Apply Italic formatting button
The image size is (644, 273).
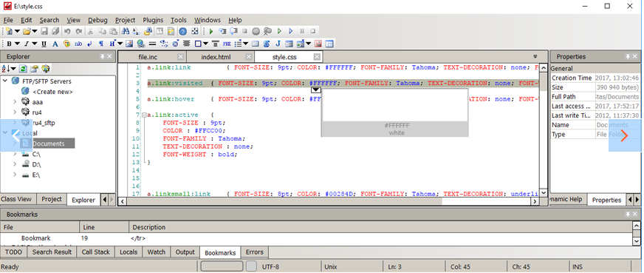click(x=27, y=44)
